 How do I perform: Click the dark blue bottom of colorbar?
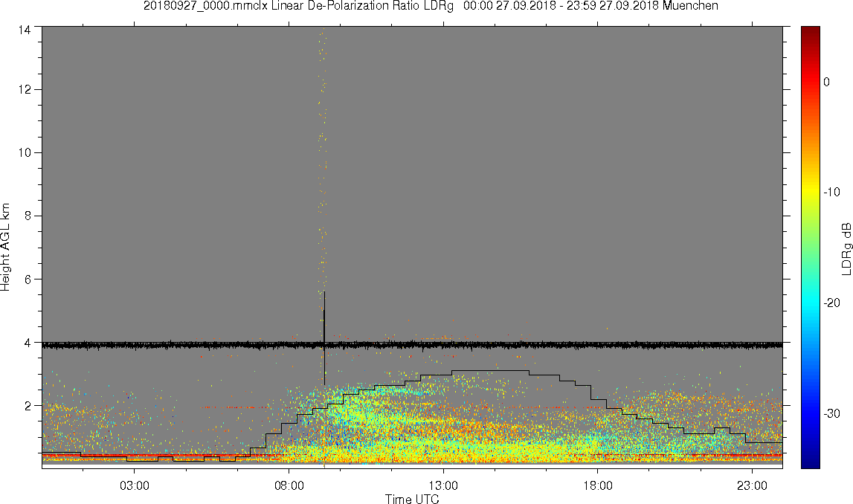coord(810,462)
